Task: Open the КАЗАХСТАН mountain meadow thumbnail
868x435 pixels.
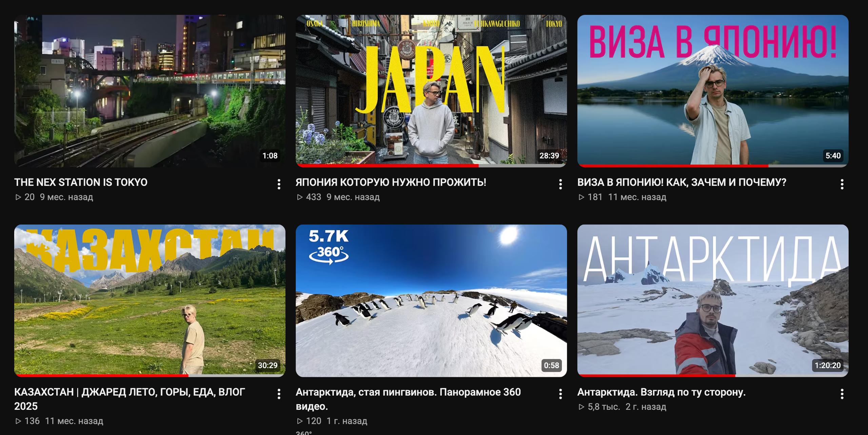Action: click(x=150, y=301)
